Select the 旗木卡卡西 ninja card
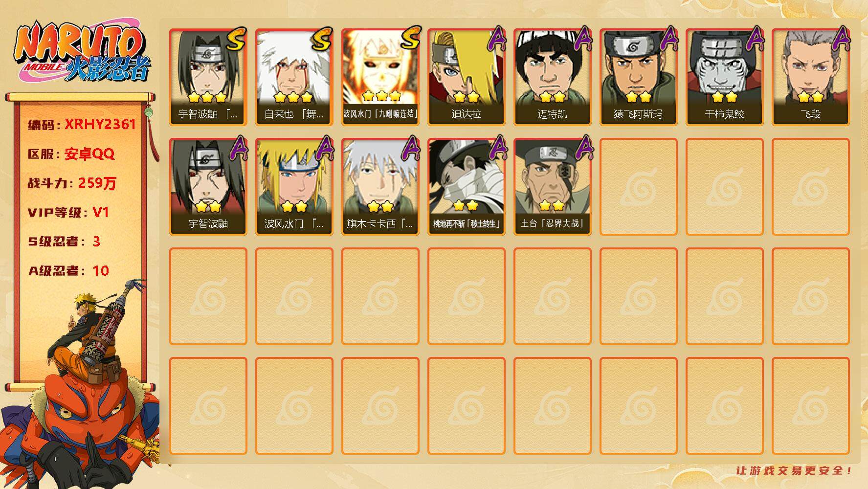The width and height of the screenshot is (868, 489). [x=380, y=187]
